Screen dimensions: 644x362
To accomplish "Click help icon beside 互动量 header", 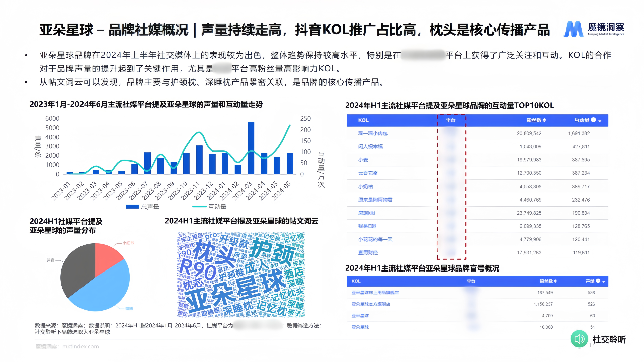I will tap(593, 120).
